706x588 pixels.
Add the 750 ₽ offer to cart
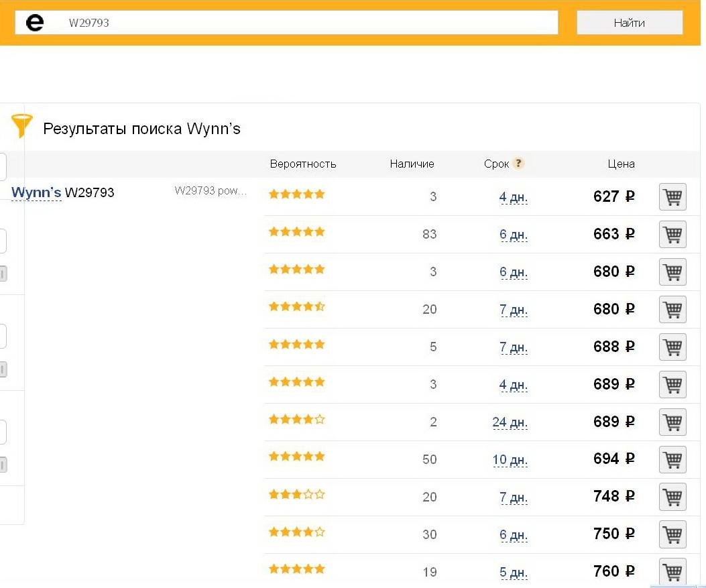(x=672, y=534)
